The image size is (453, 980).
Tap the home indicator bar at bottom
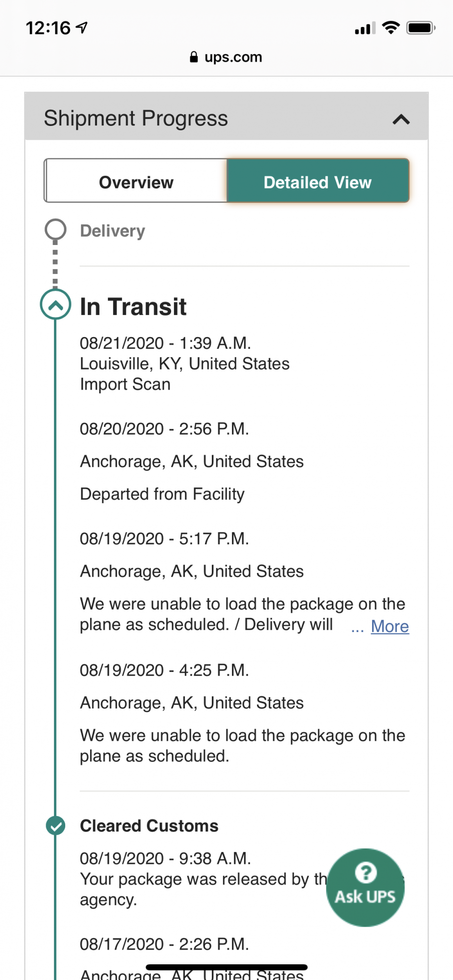point(226,967)
